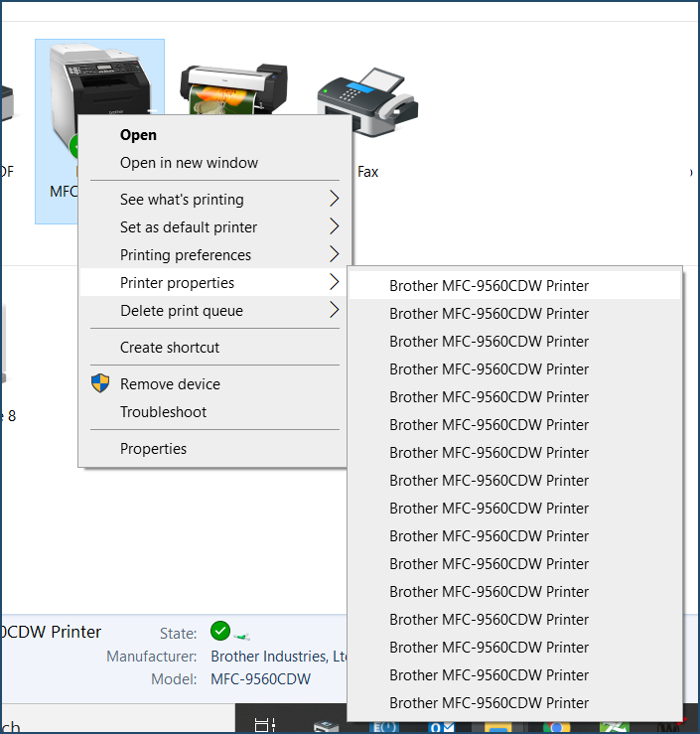Select See what's printing menu entry

pyautogui.click(x=182, y=200)
